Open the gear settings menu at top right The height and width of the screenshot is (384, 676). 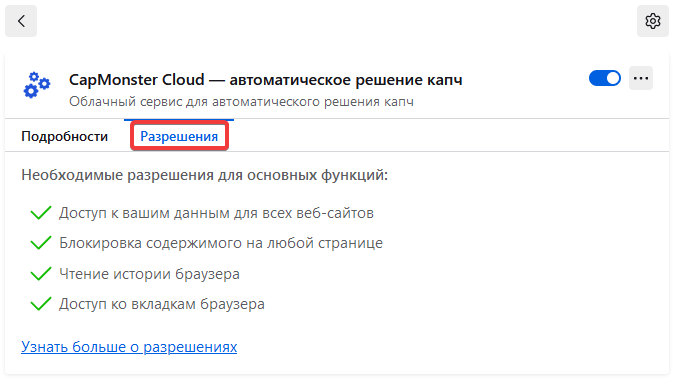point(653,21)
